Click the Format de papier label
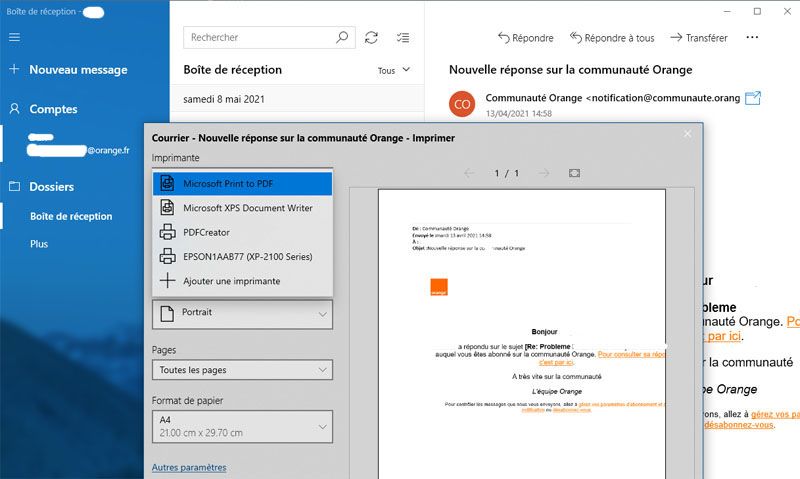 187,400
